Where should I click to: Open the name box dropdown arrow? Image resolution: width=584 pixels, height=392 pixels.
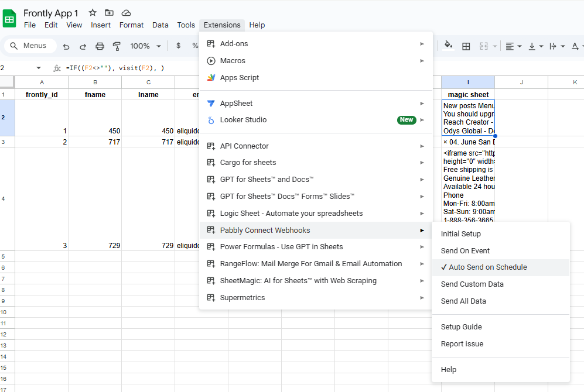click(x=38, y=68)
